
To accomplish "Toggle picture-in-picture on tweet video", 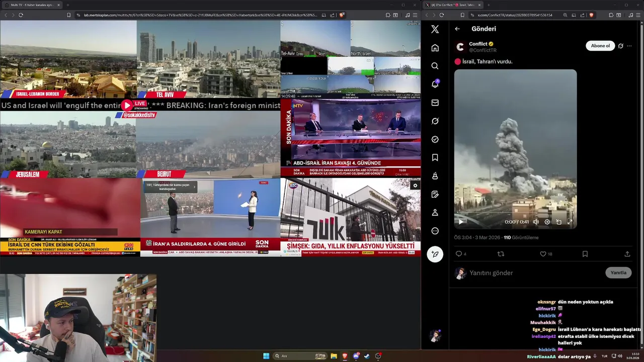I will pyautogui.click(x=558, y=222).
